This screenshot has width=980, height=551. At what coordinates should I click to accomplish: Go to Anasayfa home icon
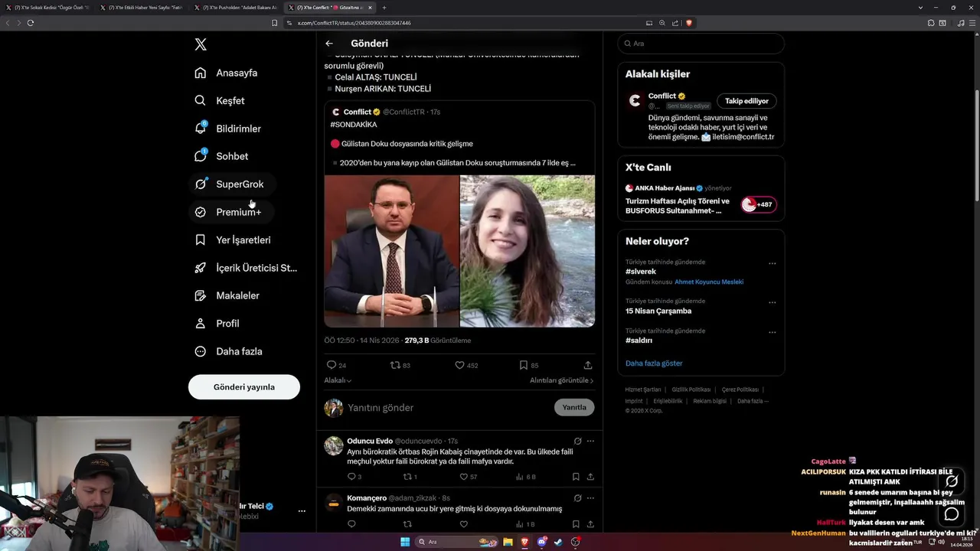200,73
